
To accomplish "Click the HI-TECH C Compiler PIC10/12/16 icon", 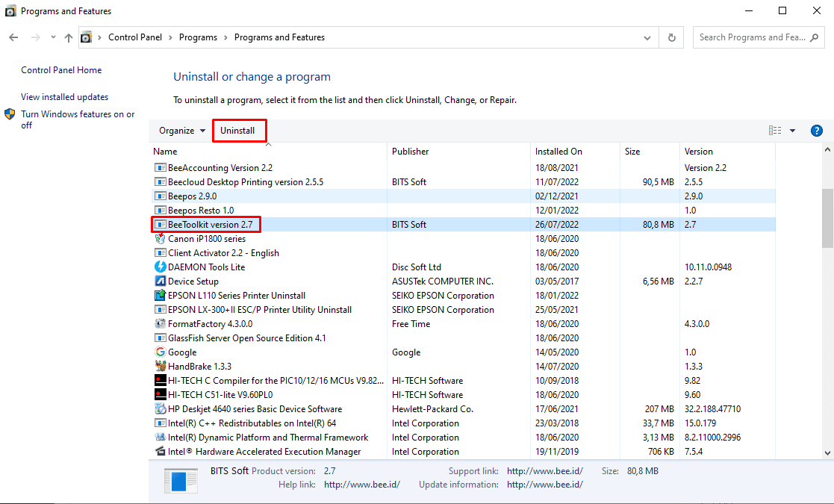I will (160, 380).
